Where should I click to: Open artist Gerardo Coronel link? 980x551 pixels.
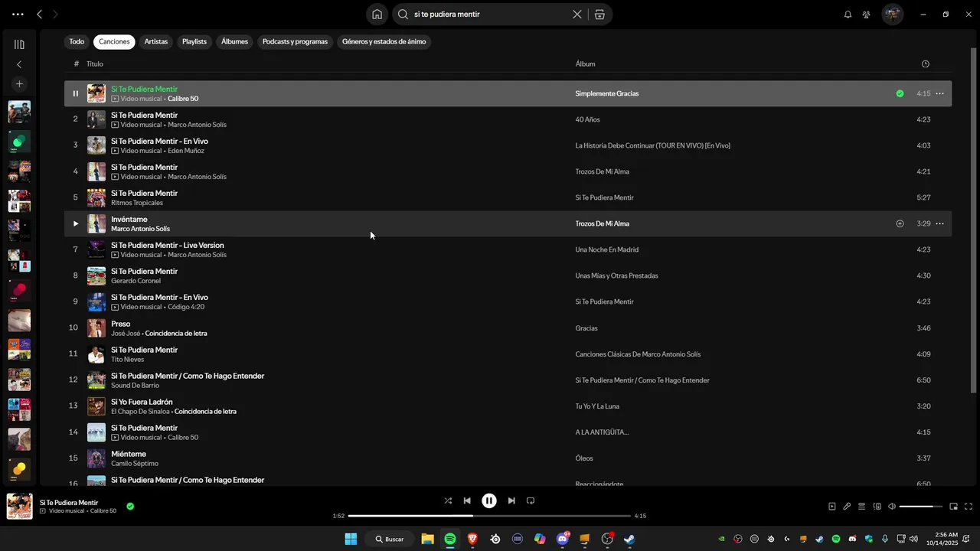tap(136, 281)
